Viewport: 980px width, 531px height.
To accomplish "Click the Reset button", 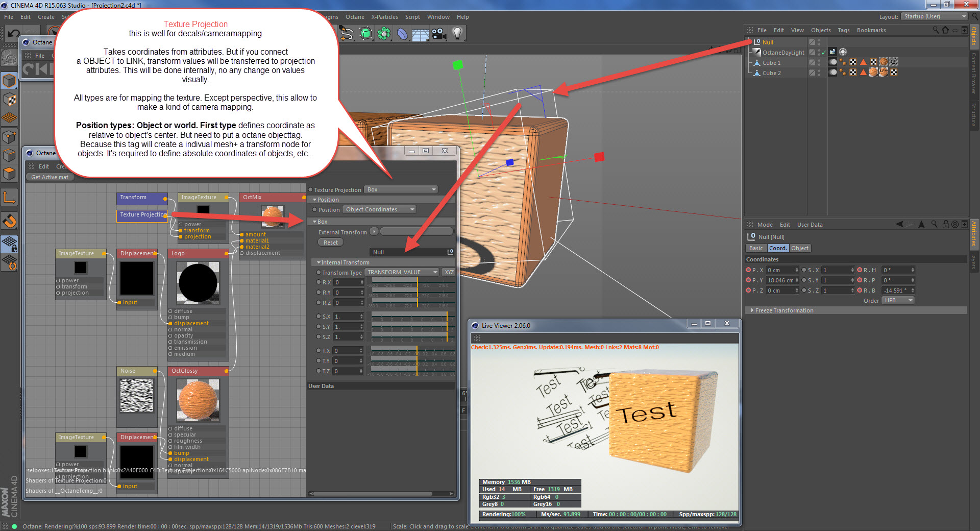I will tap(330, 243).
